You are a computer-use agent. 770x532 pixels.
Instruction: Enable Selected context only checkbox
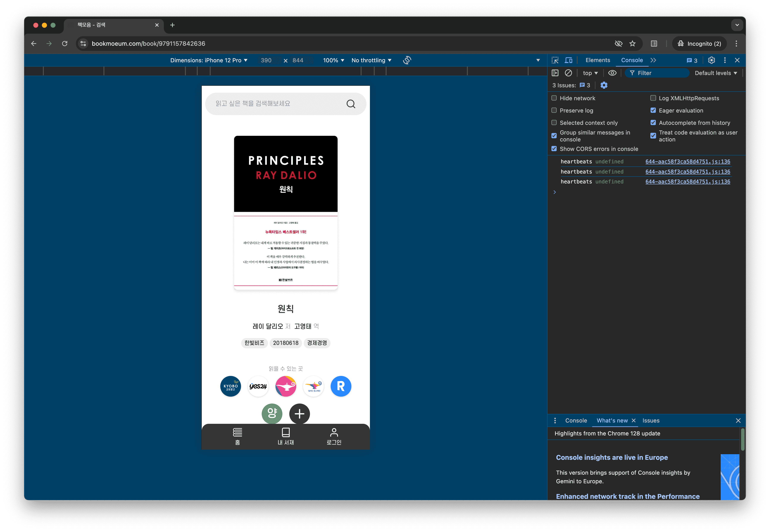554,123
